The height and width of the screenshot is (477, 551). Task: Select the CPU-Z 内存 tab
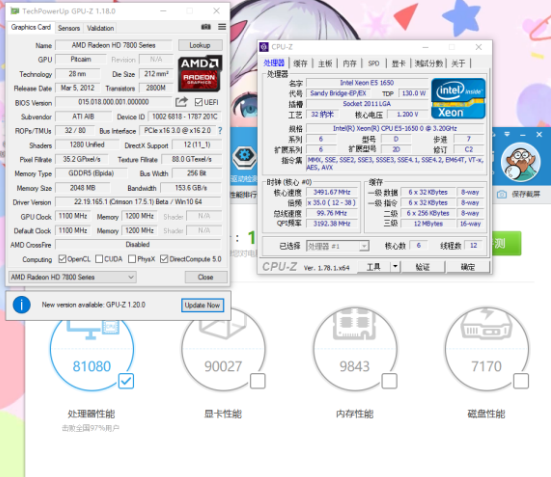pyautogui.click(x=349, y=64)
